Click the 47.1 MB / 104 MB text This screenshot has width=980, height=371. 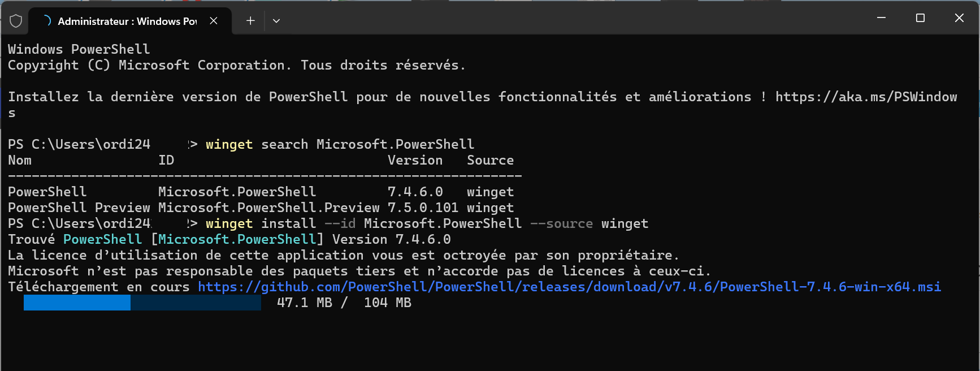point(344,303)
